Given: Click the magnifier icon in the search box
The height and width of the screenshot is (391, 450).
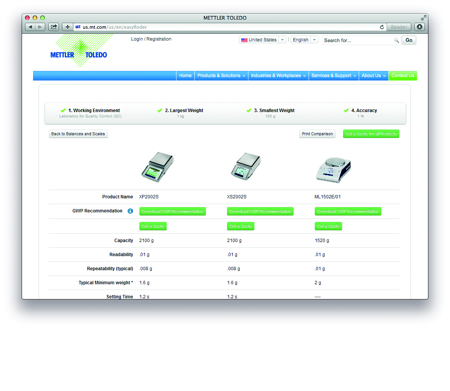Looking at the screenshot, I should 396,40.
